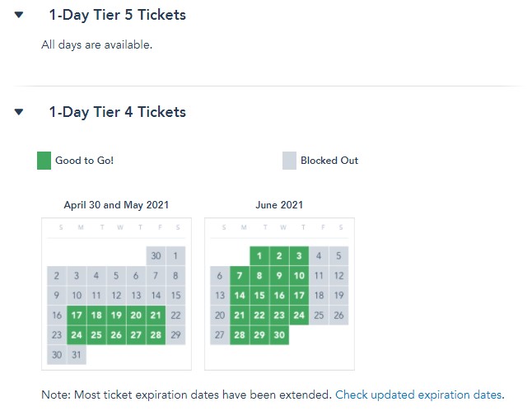Click the green Good to Go legend swatch
The width and height of the screenshot is (532, 411).
(x=44, y=161)
